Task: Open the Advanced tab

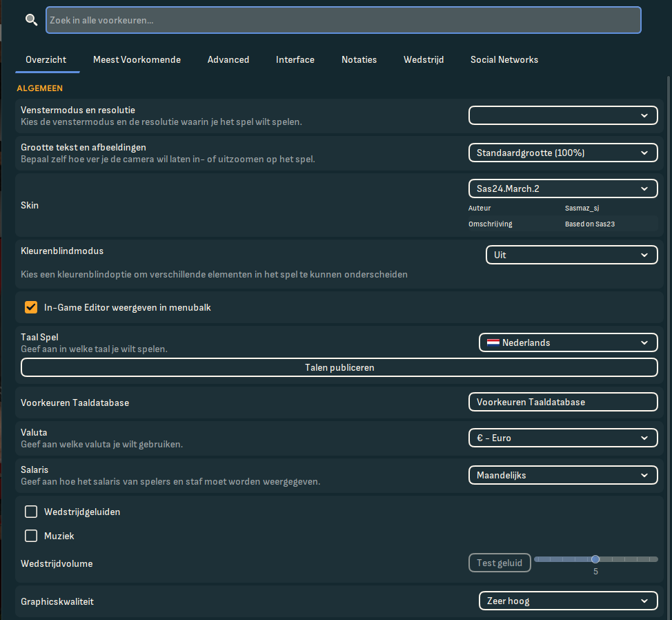Action: 228,59
